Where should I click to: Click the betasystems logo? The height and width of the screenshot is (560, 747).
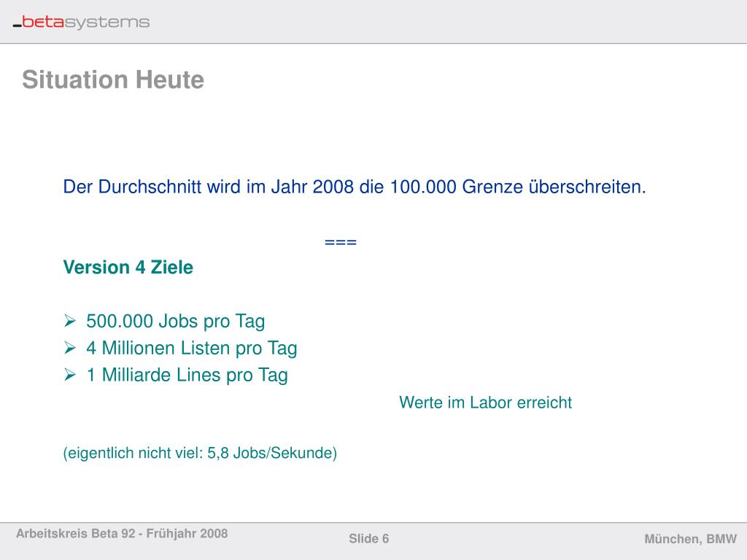click(81, 22)
